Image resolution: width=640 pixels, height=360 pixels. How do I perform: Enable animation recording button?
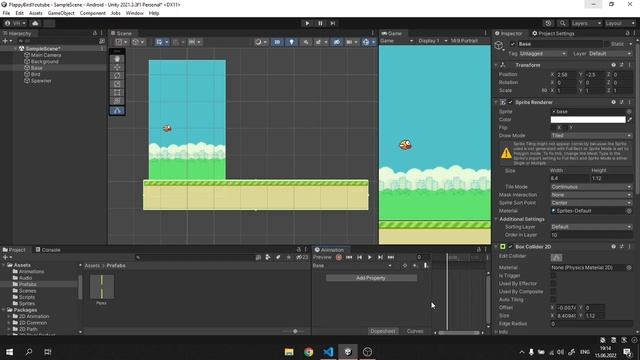coord(339,257)
